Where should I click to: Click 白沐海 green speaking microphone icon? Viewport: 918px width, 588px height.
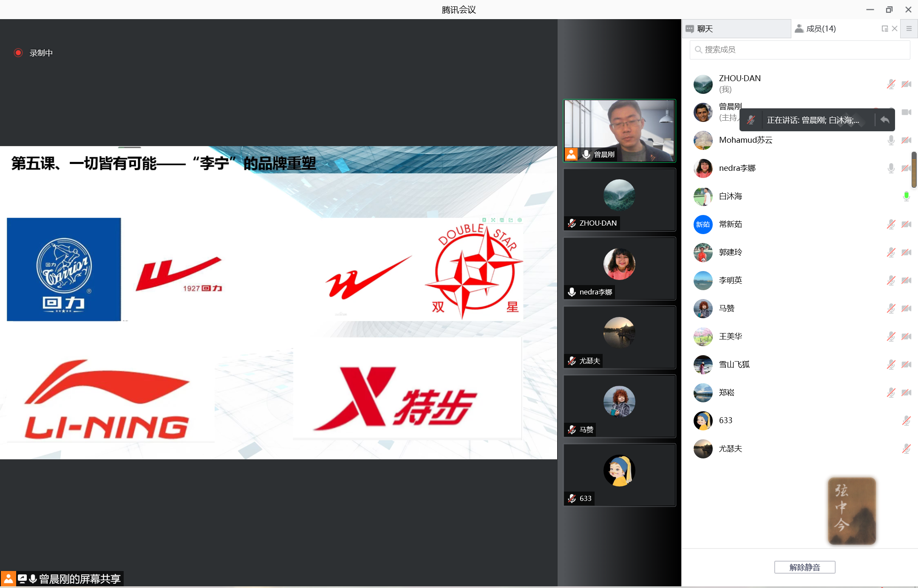[x=907, y=196]
